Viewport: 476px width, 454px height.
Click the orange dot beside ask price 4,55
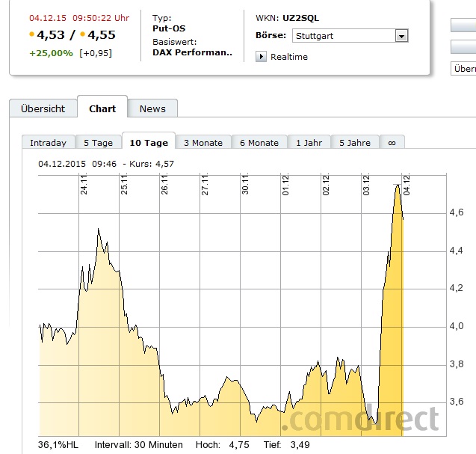82,34
